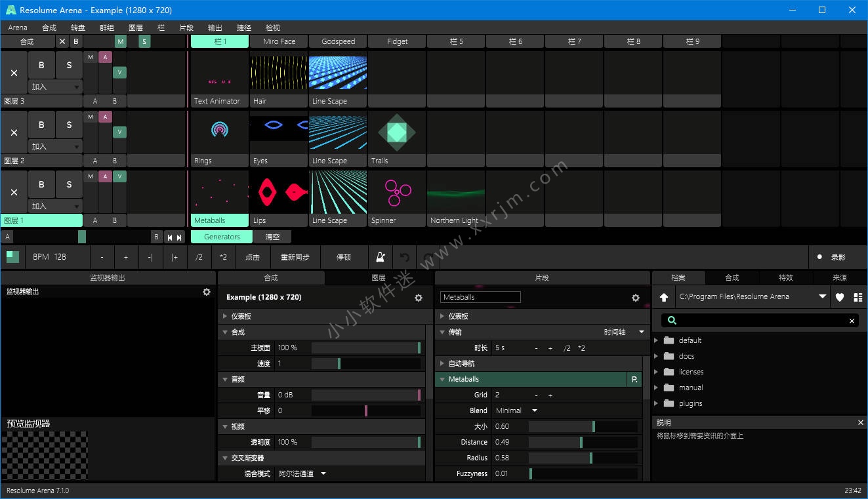Viewport: 868px width, 499px height.
Task: Click the plugins folder icon
Action: (669, 403)
